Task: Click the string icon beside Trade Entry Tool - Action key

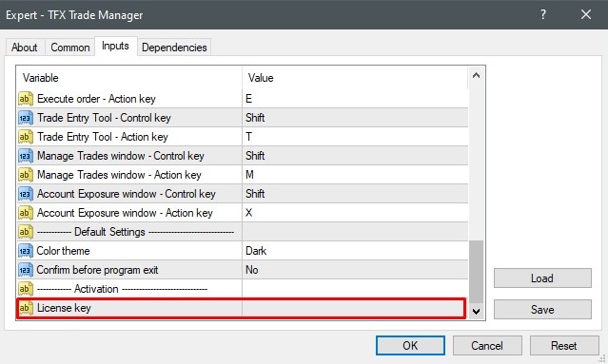Action: [x=25, y=137]
